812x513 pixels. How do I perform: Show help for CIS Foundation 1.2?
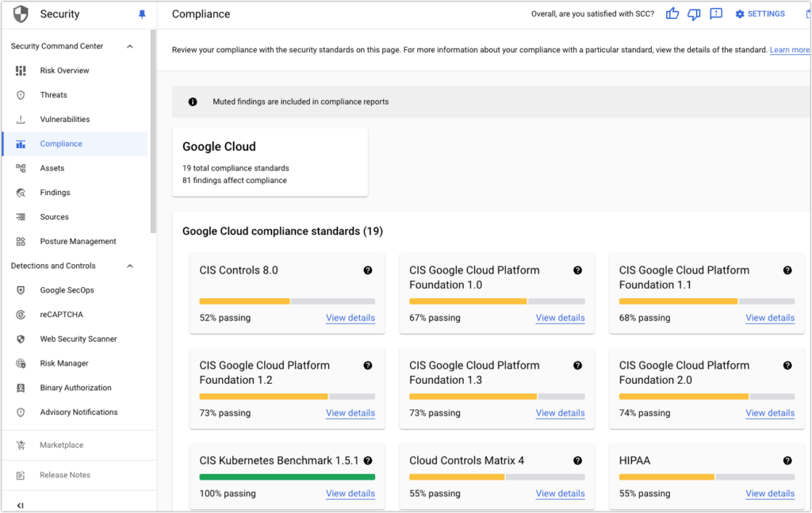(368, 366)
